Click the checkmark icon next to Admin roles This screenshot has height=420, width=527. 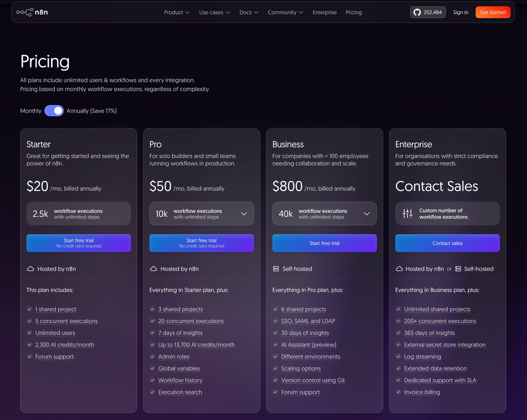coord(152,357)
